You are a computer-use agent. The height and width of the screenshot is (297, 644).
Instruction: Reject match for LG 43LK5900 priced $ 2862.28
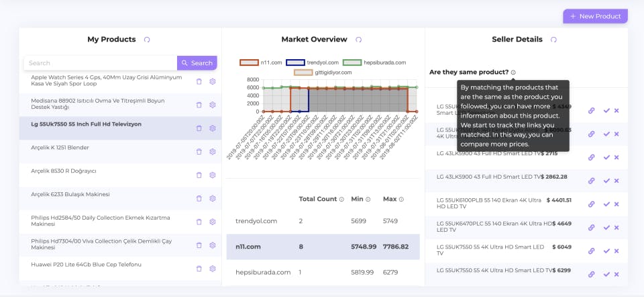[616, 181]
